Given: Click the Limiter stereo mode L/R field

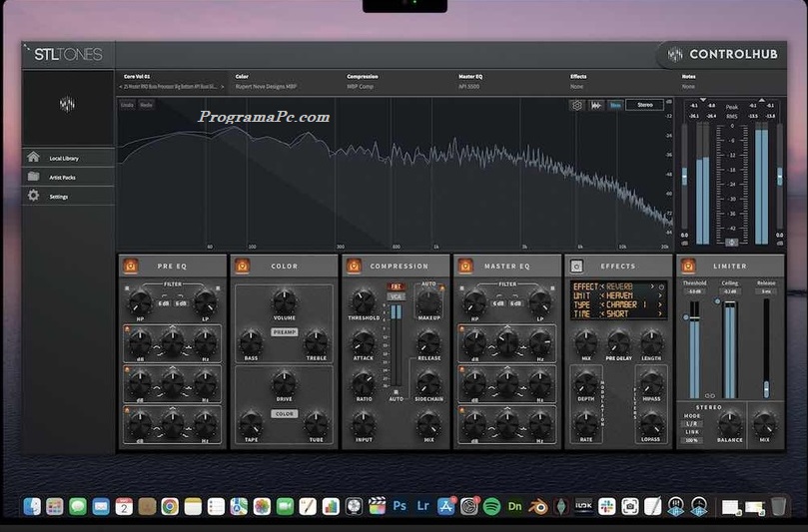Looking at the screenshot, I should (x=691, y=423).
